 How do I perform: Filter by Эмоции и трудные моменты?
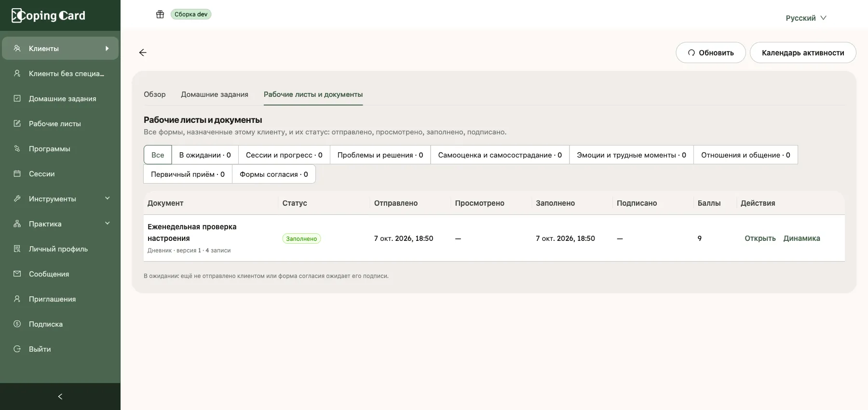[632, 155]
